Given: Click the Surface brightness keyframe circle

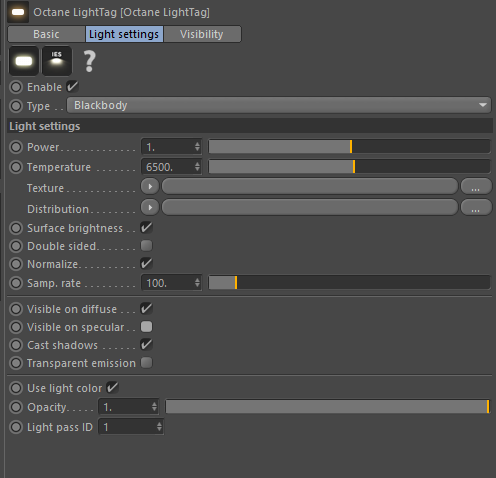Looking at the screenshot, I should pos(16,228).
